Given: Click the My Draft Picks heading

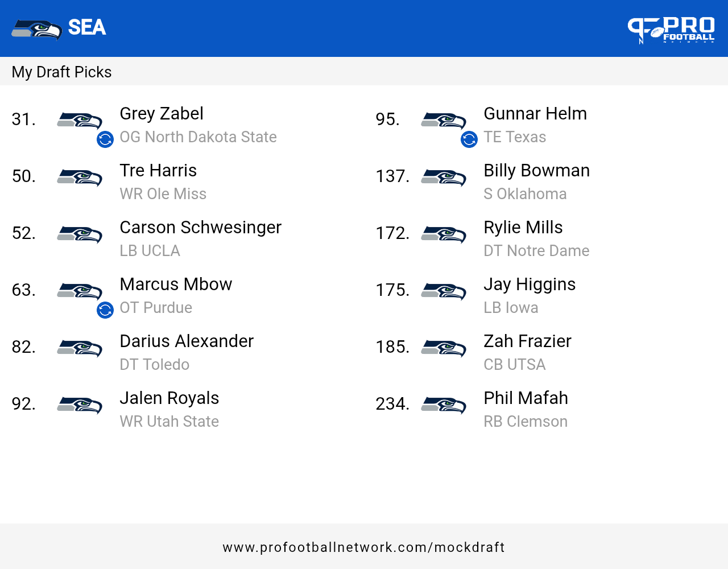Looking at the screenshot, I should click(61, 72).
